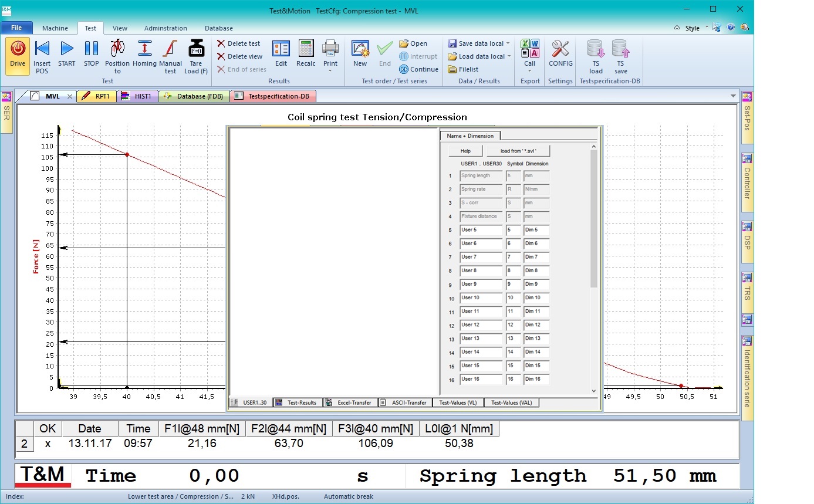814x504 pixels.
Task: Expand the Set-Pos side panel
Action: tap(747, 117)
